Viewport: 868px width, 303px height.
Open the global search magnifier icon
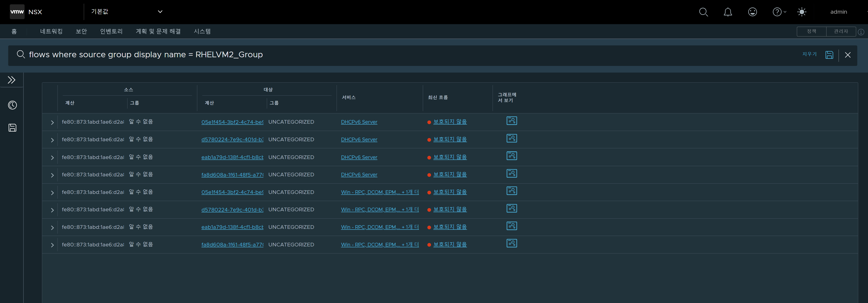coord(703,12)
